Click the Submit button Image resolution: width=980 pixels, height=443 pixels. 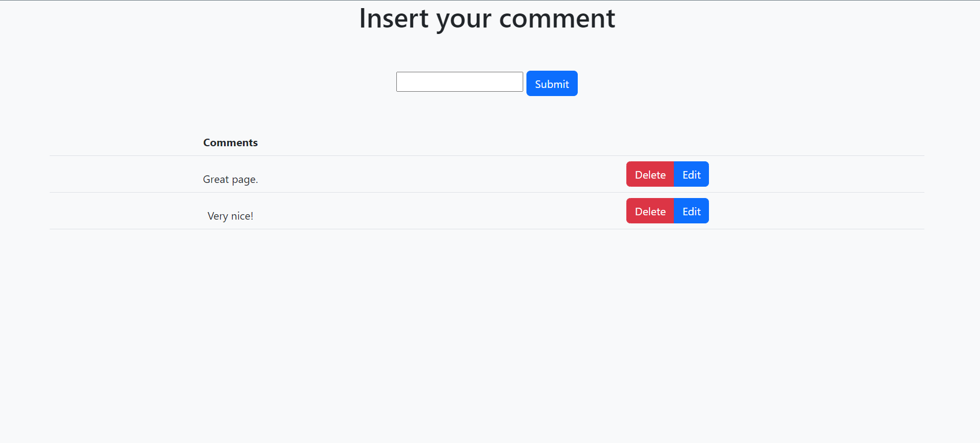point(551,84)
